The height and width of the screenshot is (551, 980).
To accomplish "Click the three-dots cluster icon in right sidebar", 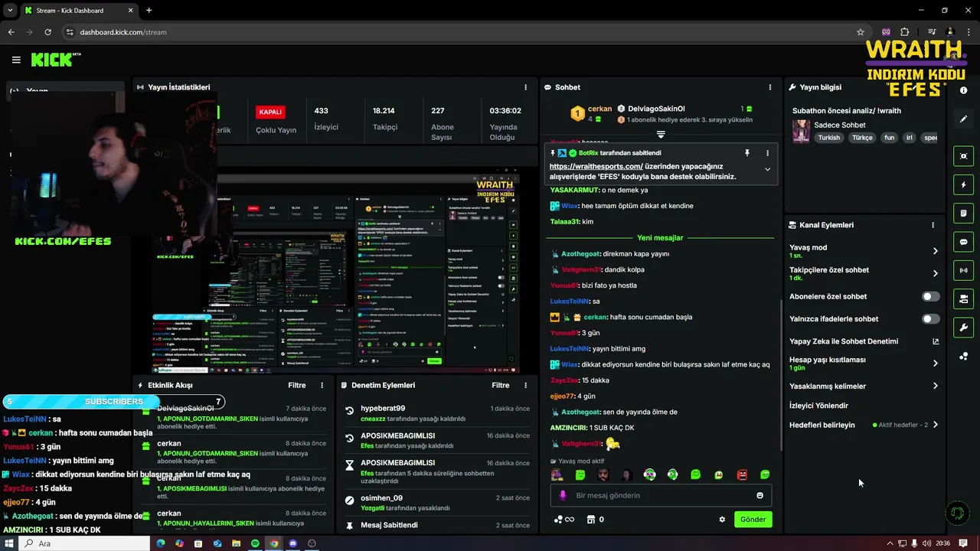I will click(x=964, y=356).
